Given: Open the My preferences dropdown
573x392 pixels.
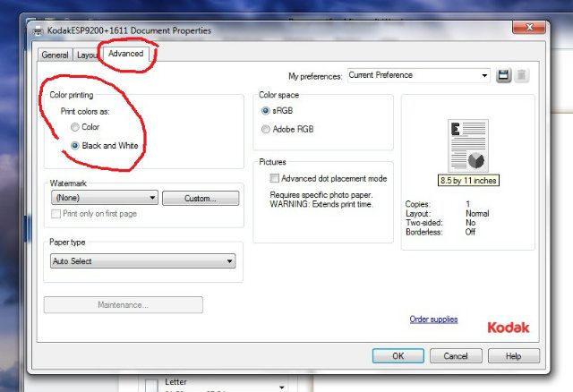Looking at the screenshot, I should pyautogui.click(x=419, y=75).
